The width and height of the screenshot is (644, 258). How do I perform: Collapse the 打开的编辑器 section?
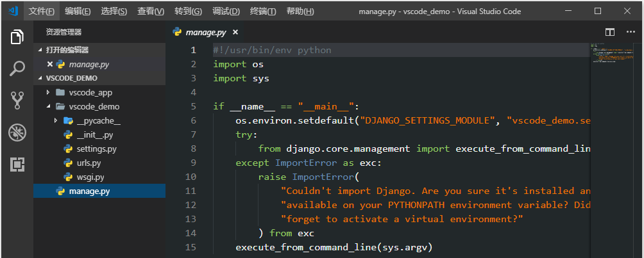(41, 50)
